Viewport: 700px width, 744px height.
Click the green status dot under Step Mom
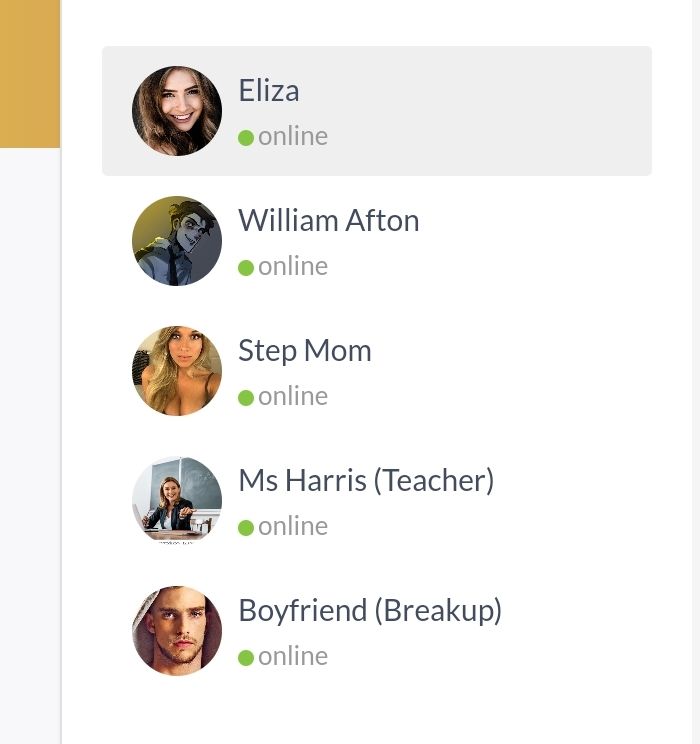coord(246,398)
